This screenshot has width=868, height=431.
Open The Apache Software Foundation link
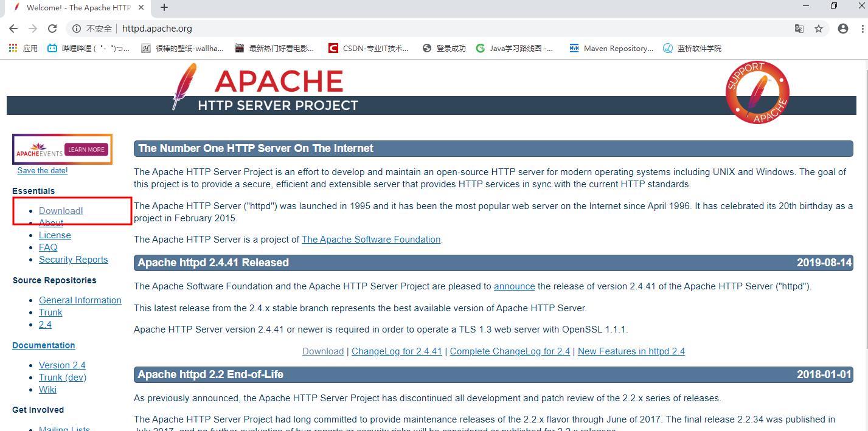point(371,240)
